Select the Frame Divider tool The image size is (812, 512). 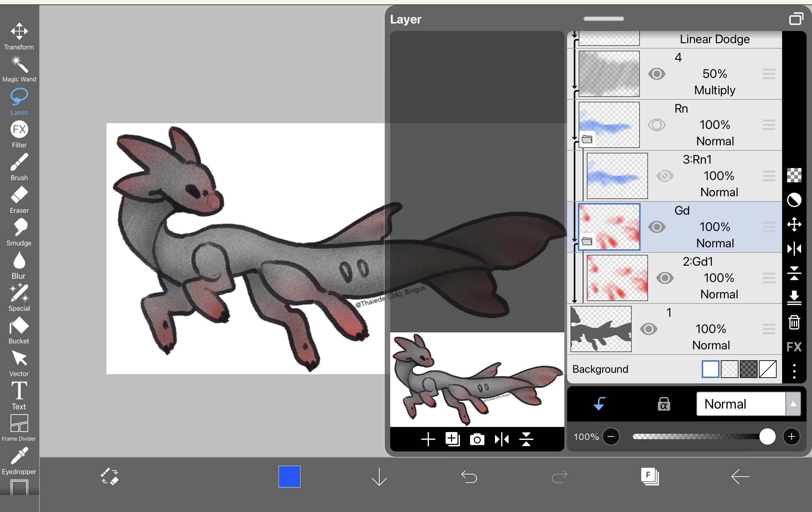click(19, 428)
